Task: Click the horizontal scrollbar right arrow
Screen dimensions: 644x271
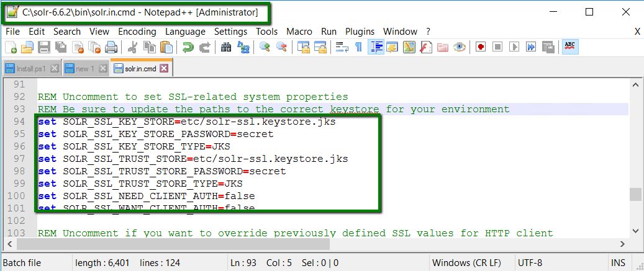Action: 623,244
